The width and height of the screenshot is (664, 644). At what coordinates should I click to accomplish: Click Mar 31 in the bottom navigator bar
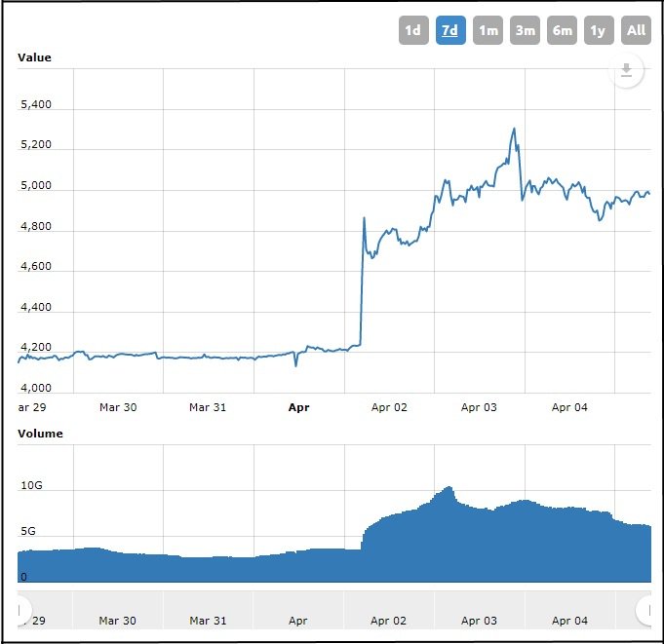pyautogui.click(x=207, y=620)
